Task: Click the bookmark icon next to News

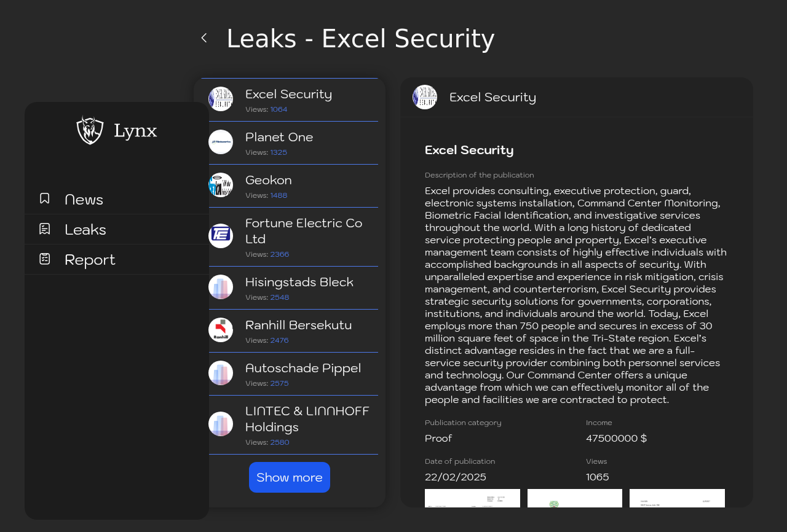Action: tap(45, 198)
